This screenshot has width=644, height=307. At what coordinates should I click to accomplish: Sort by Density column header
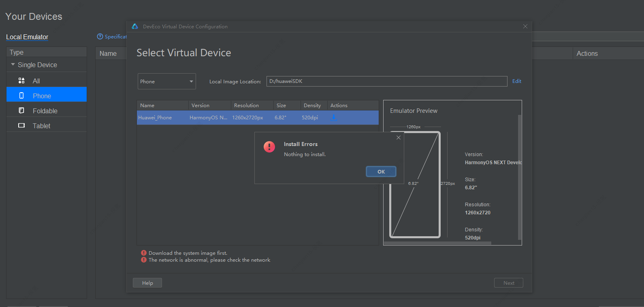tap(314, 105)
